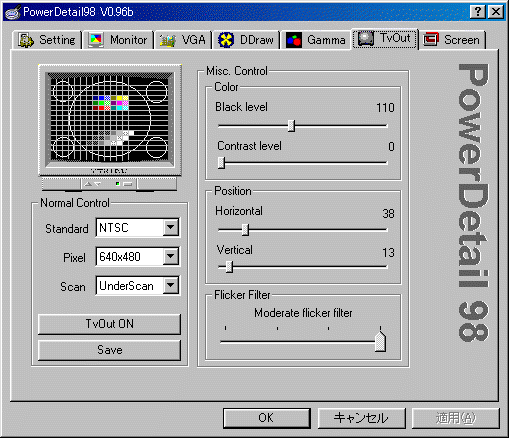Screen dimensions: 509x438
Task: Select the DDraw tab
Action: tap(246, 40)
